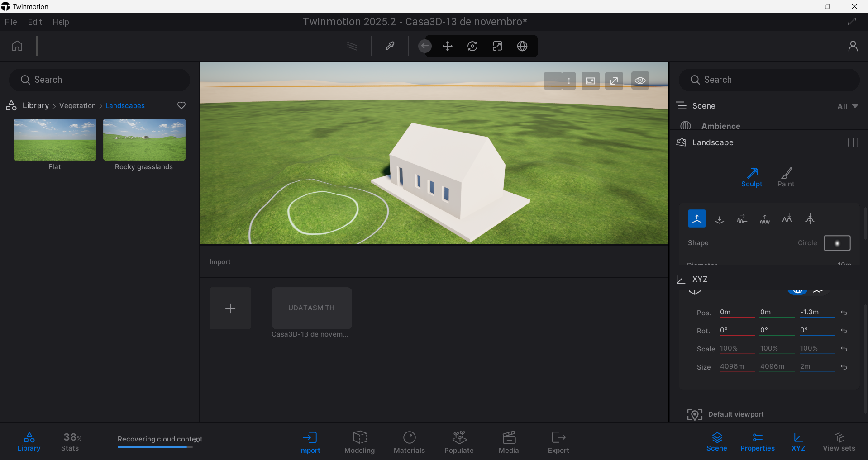Select the material picker eyedropper tool
868x460 pixels.
390,46
